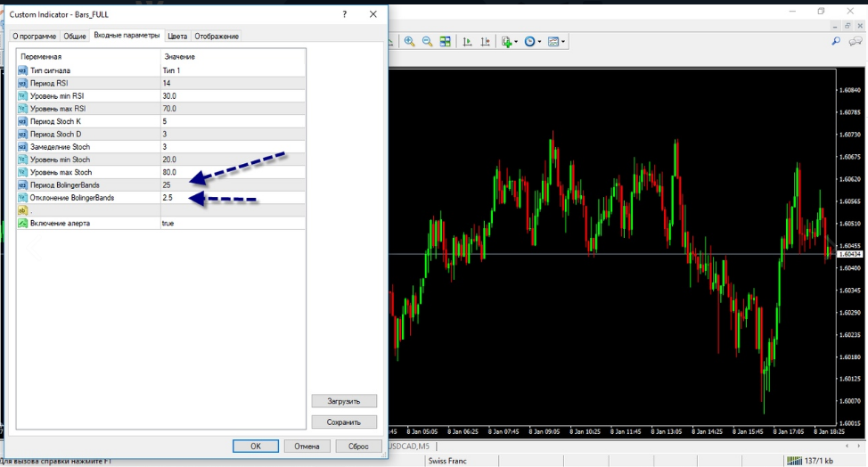This screenshot has width=868, height=467.
Task: Click the connection bars status icon
Action: tap(794, 461)
